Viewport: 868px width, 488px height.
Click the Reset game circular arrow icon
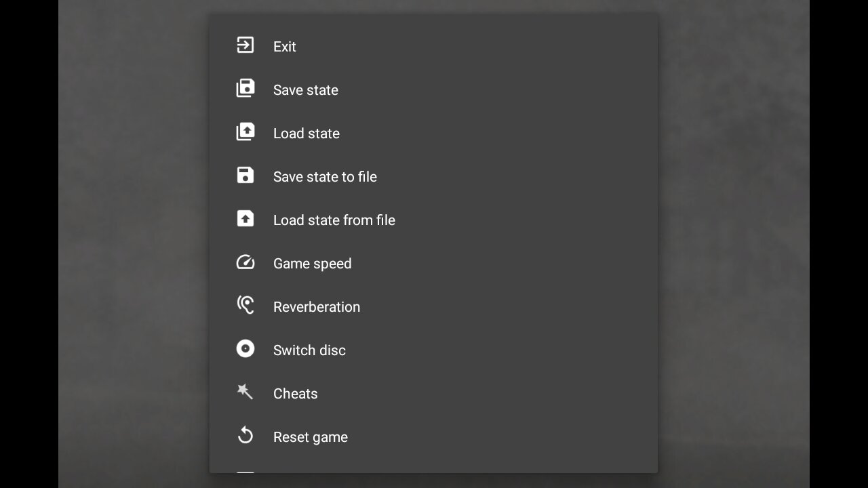(245, 436)
